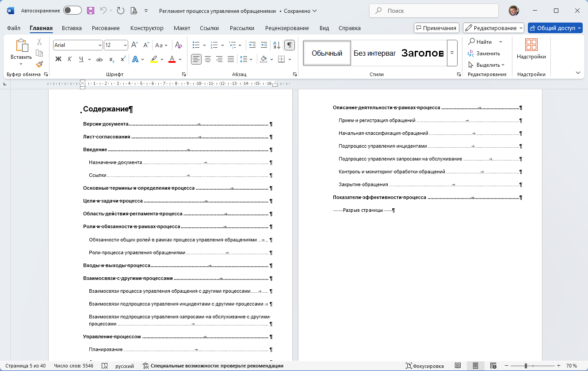
Task: Click the Clear Formatting icon
Action: pyautogui.click(x=178, y=45)
